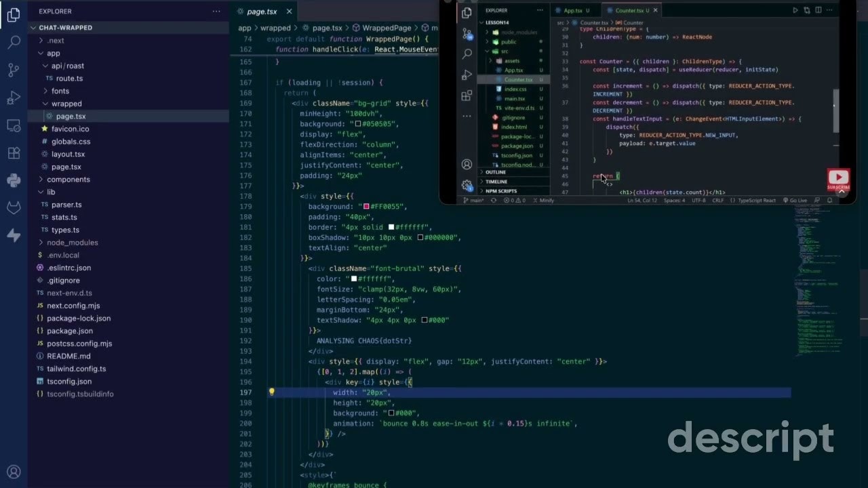Open the Explorer view in main activity bar

14,15
